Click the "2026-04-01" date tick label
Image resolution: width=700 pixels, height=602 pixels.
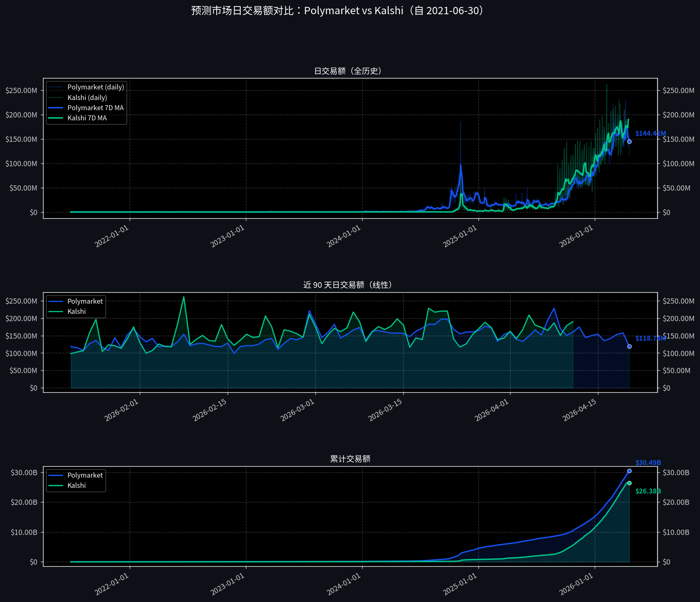pos(491,410)
